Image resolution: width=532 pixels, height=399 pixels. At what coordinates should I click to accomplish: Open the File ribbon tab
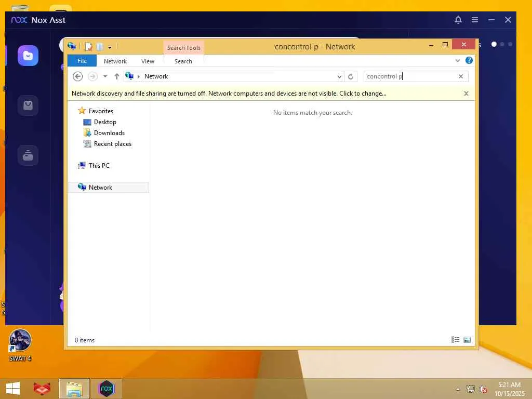point(82,61)
